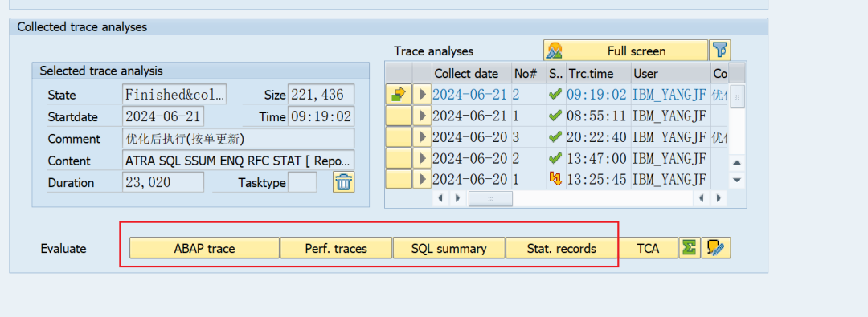Click the green checkmark for 20:22:40 trace
The image size is (868, 317).
(x=555, y=137)
